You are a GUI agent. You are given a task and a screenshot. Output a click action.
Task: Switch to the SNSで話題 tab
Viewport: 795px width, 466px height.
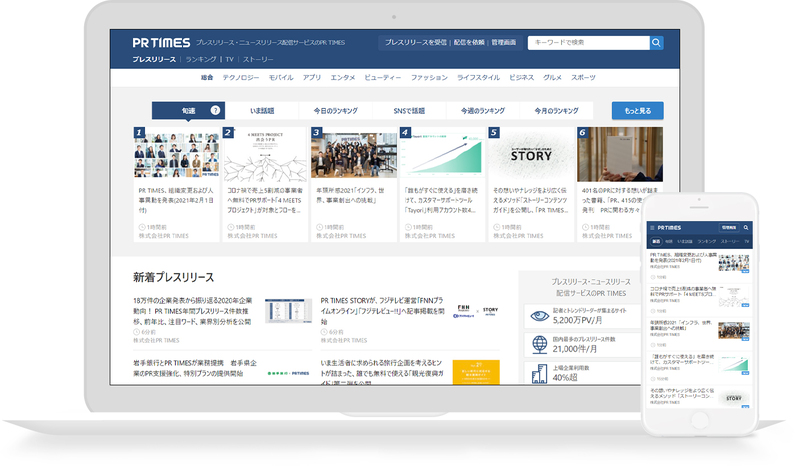409,111
